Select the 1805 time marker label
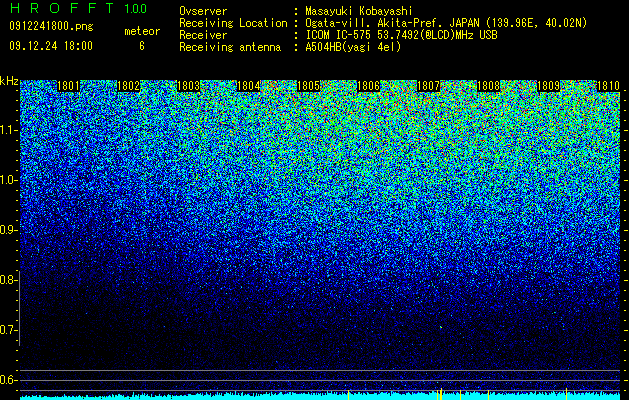Screen dimensions: 629x400 coord(308,86)
